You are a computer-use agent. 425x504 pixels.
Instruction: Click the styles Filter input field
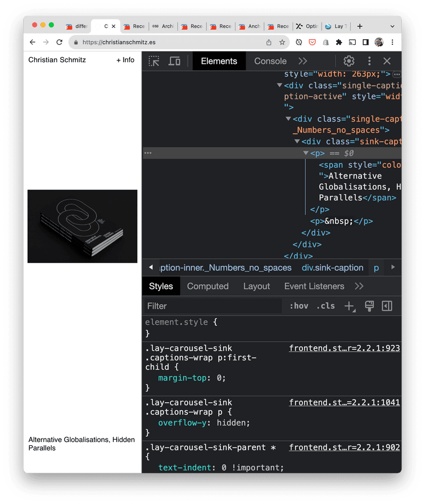(x=212, y=306)
